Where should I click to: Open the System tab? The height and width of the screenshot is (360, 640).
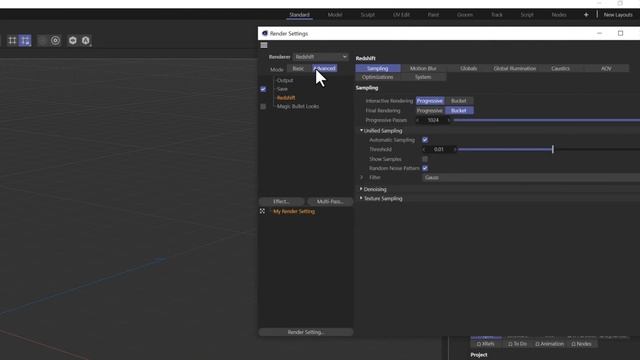[423, 77]
